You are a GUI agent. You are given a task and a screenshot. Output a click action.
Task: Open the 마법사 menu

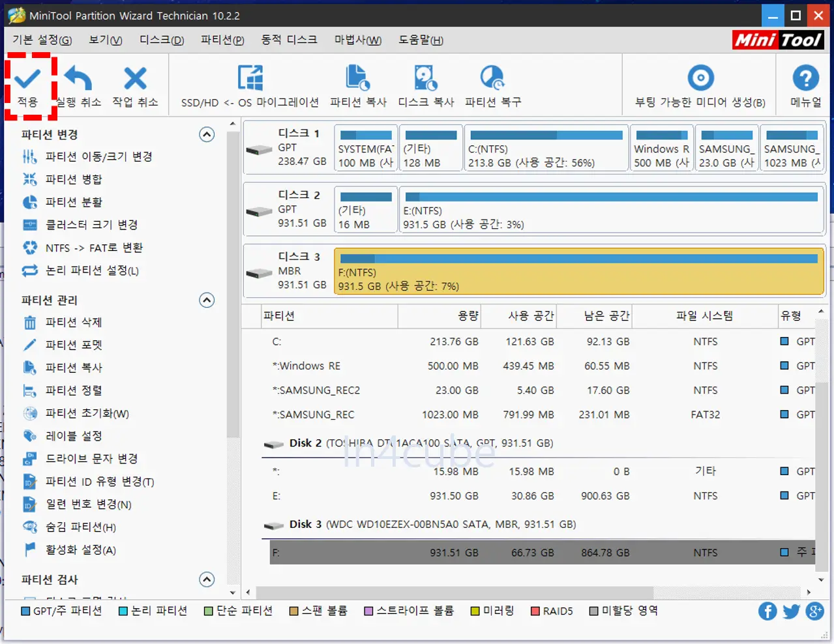(x=358, y=40)
